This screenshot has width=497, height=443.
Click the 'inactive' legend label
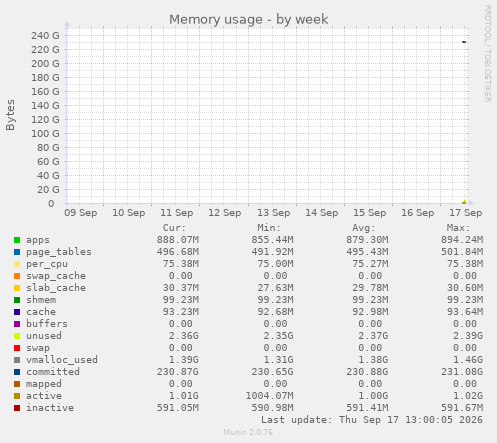tap(50, 408)
